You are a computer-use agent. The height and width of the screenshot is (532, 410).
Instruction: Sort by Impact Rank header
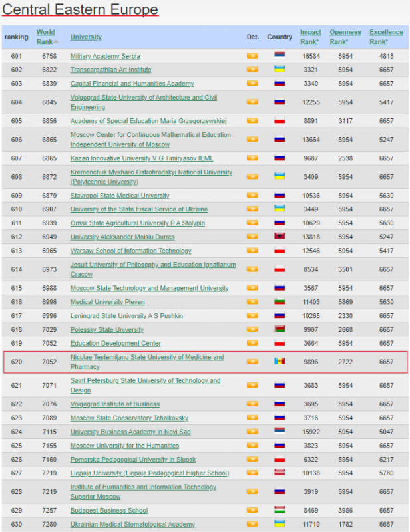tap(310, 37)
